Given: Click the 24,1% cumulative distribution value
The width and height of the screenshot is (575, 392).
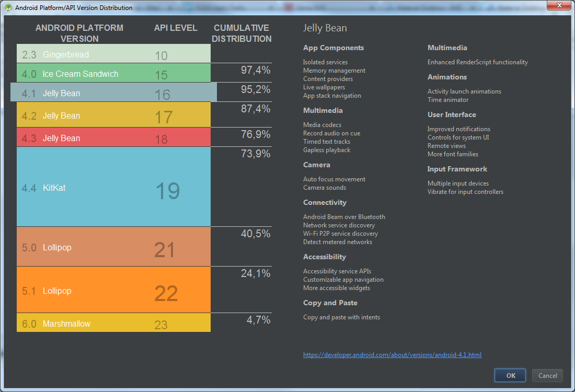Looking at the screenshot, I should (x=255, y=273).
